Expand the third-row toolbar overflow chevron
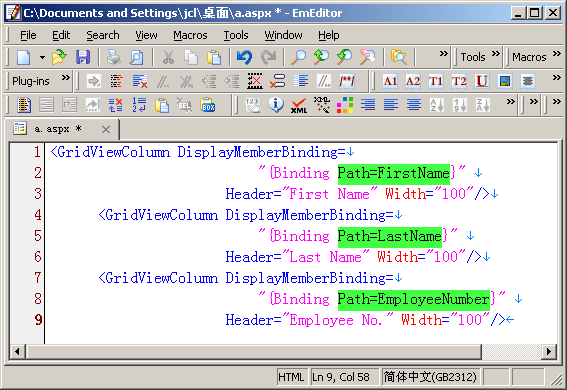Screen dimensions: 567x390 pos(510,102)
